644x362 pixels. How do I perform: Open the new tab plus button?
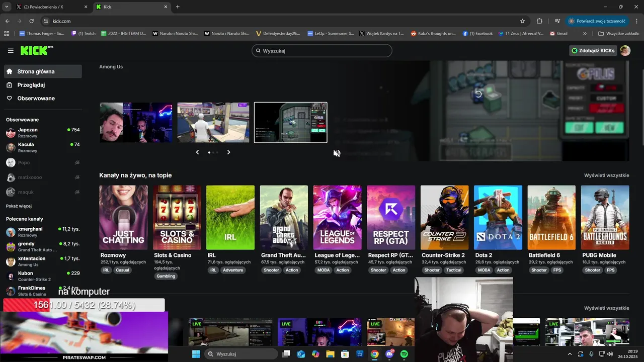178,7
